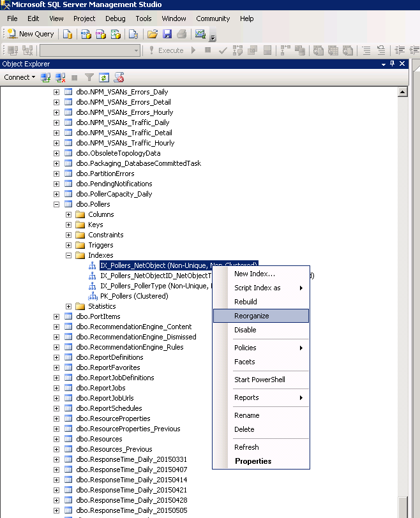Open the Script Index as submenu
Viewport: 420px width, 518px height.
(x=261, y=288)
